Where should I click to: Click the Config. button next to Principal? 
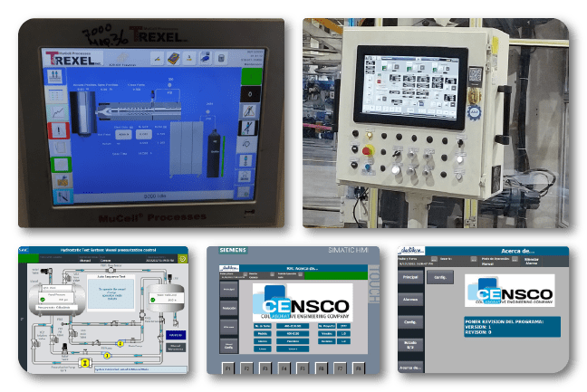click(438, 276)
